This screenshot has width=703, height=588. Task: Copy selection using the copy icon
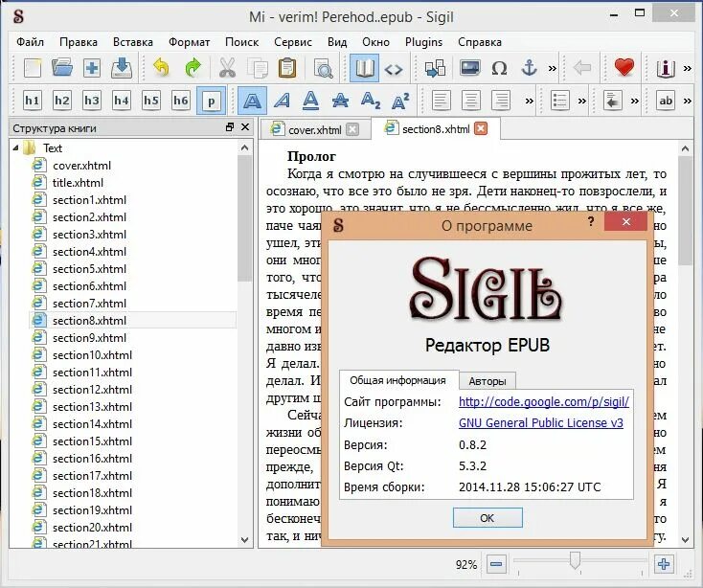pyautogui.click(x=258, y=68)
